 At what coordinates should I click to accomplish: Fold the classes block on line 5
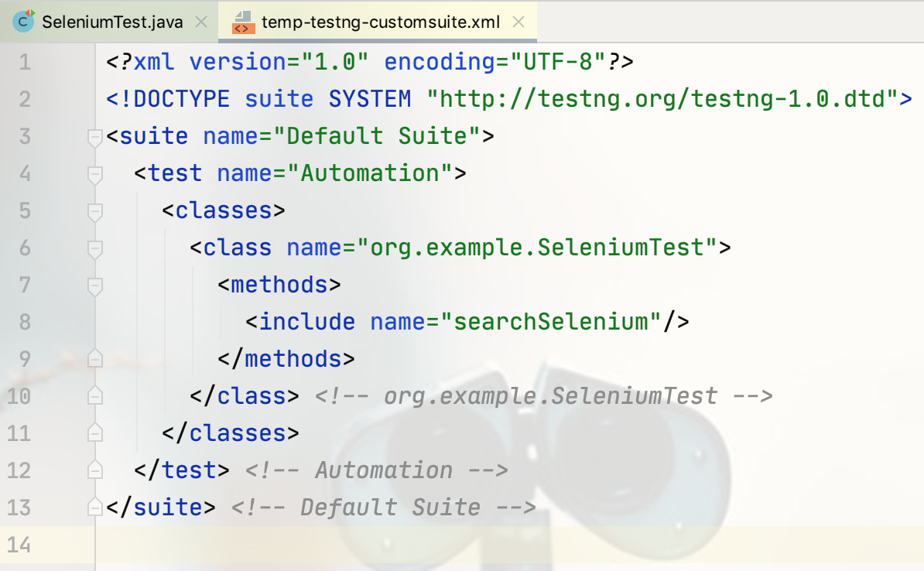tap(95, 212)
